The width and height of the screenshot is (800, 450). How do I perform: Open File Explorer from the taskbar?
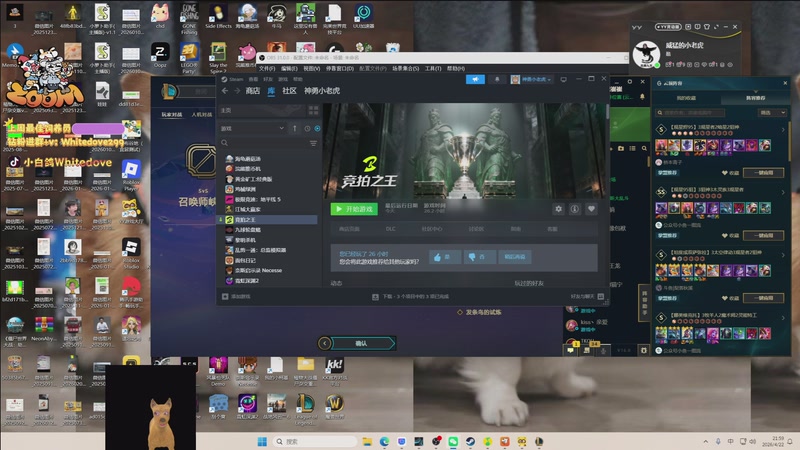pos(367,441)
